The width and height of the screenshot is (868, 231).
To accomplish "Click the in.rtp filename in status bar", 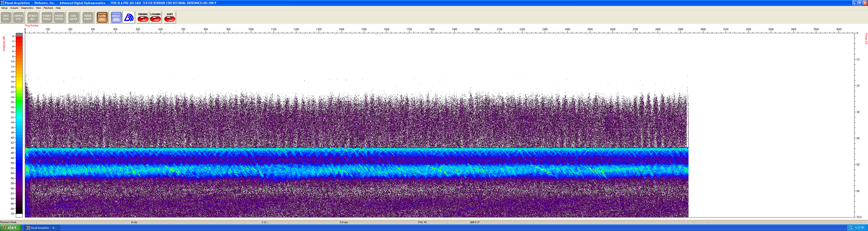I will pyautogui.click(x=134, y=222).
